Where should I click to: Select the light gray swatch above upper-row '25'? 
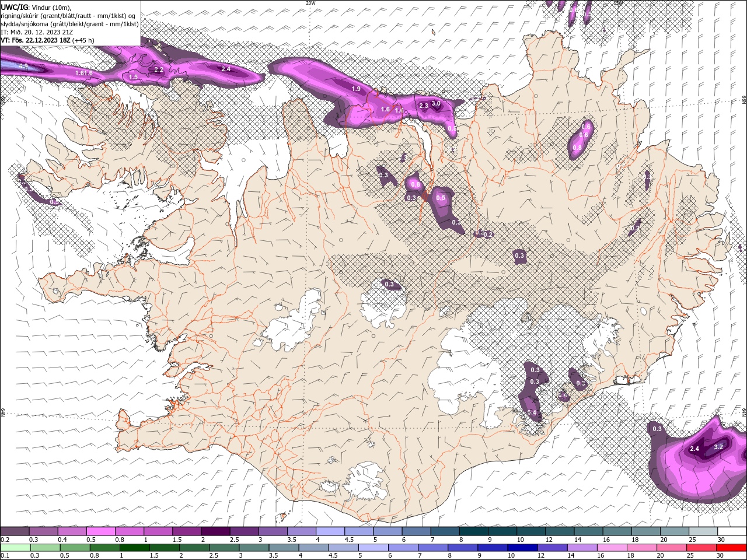(x=703, y=531)
